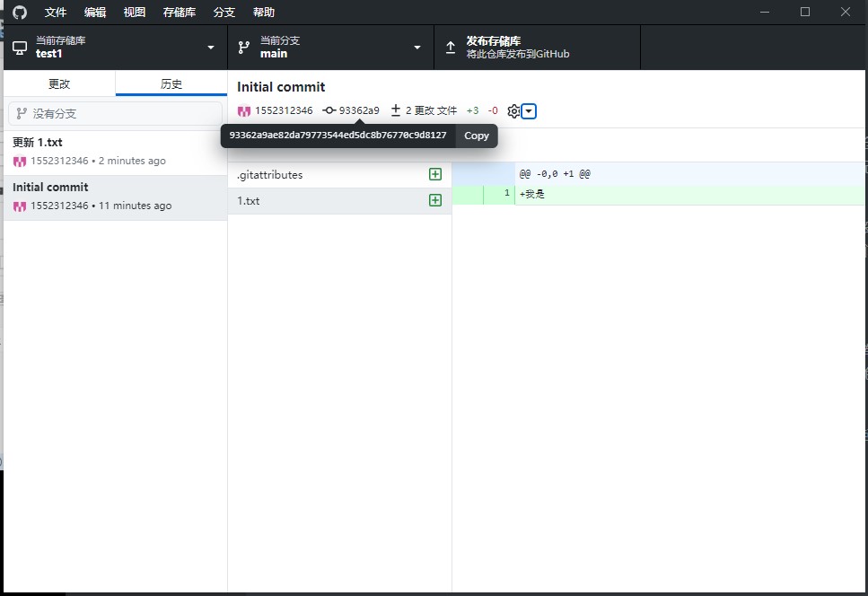Open the current repository test1 dropdown
The width and height of the screenshot is (868, 596).
[115, 47]
